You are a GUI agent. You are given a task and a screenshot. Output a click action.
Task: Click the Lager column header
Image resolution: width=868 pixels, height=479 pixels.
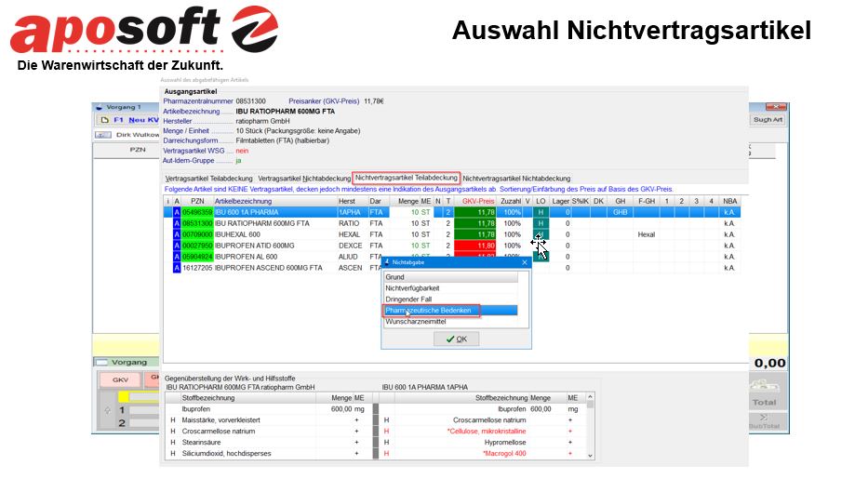click(x=560, y=201)
